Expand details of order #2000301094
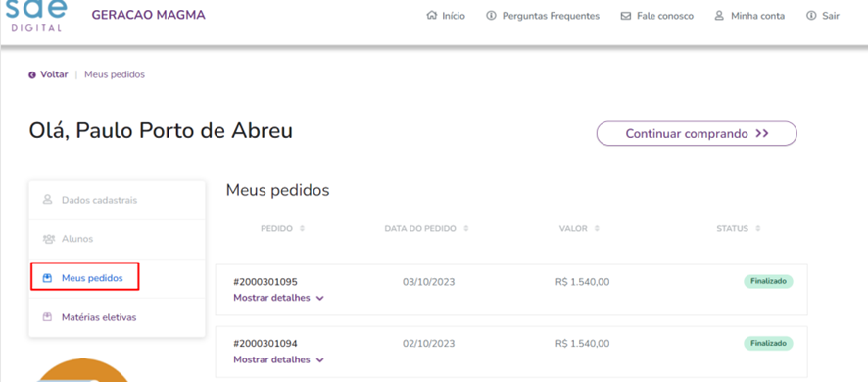 coord(278,359)
